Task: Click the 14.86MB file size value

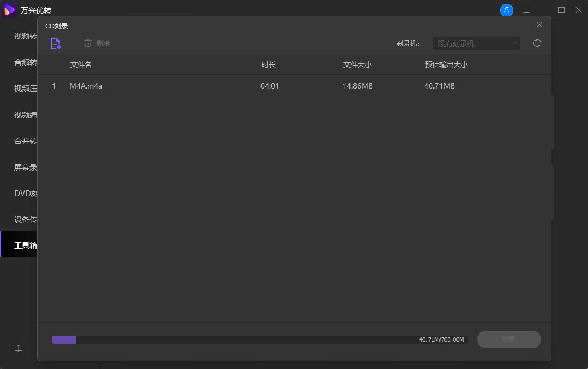Action: (x=358, y=86)
